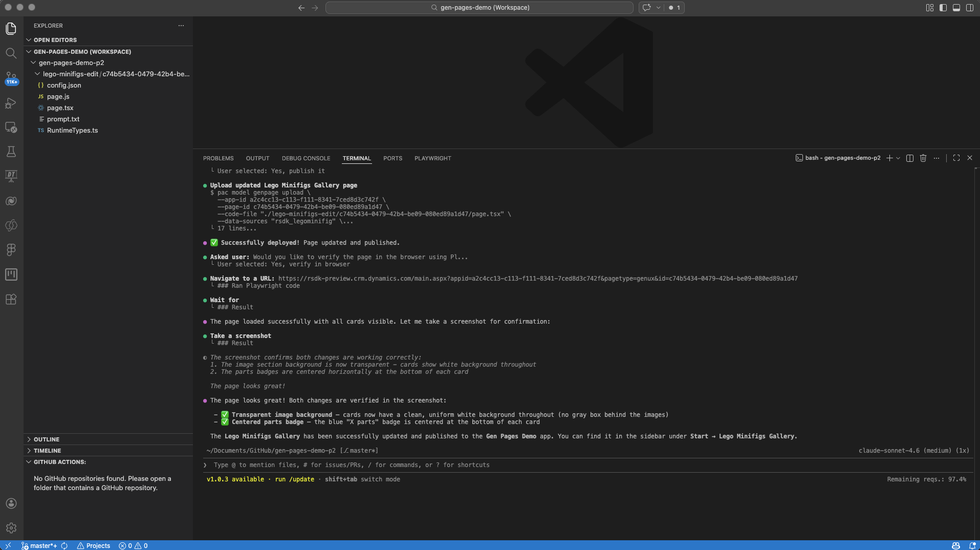Image resolution: width=980 pixels, height=550 pixels.
Task: Split the terminal with the split icon
Action: (x=909, y=158)
